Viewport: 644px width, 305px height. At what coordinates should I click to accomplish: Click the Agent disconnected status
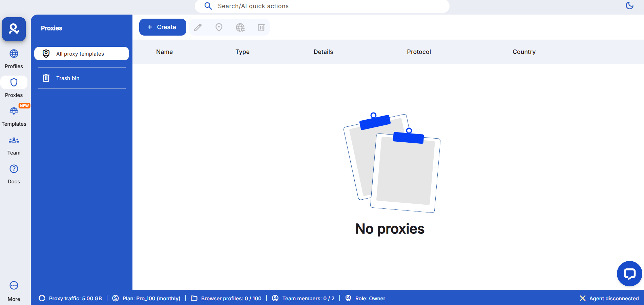(609, 298)
